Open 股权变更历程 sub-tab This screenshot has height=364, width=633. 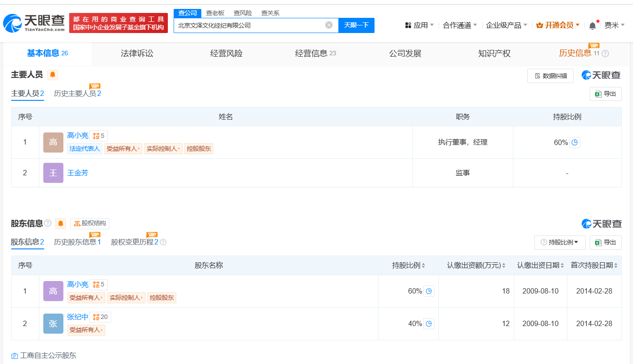point(134,242)
